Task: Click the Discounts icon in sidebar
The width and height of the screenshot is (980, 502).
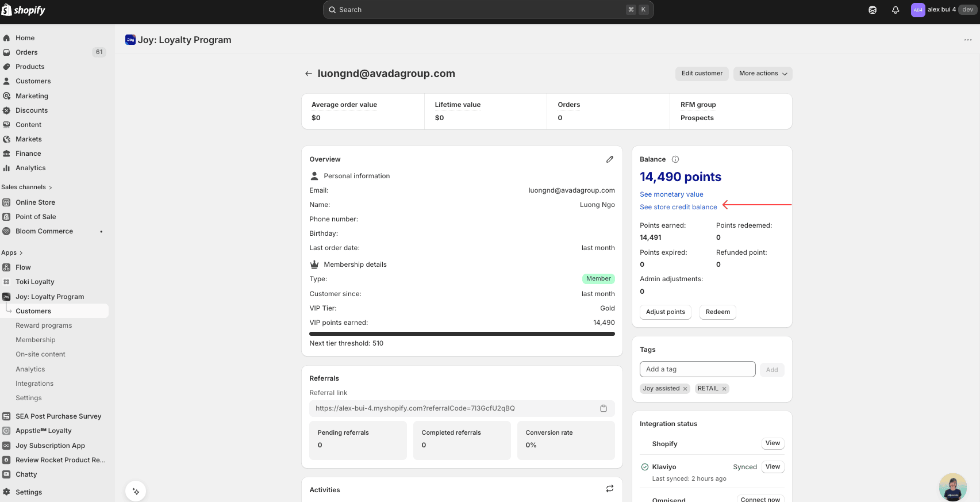Action: coord(6,110)
